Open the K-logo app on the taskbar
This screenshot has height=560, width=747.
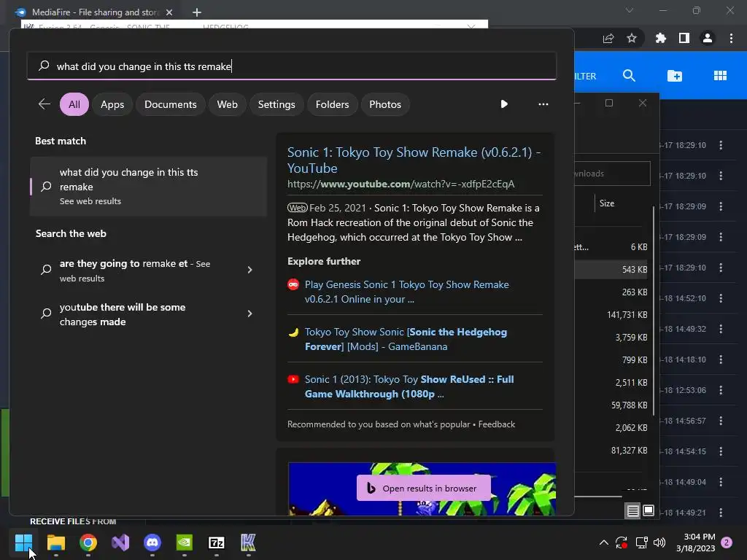(248, 542)
